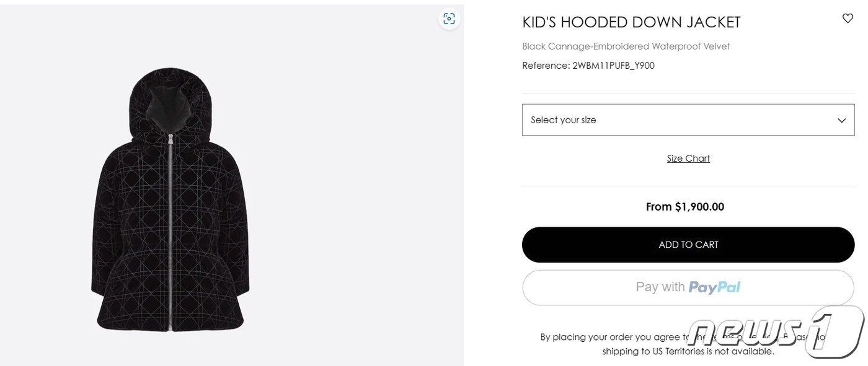The height and width of the screenshot is (366, 868).
Task: Click the PayPal logo wordmark
Action: pos(715,287)
